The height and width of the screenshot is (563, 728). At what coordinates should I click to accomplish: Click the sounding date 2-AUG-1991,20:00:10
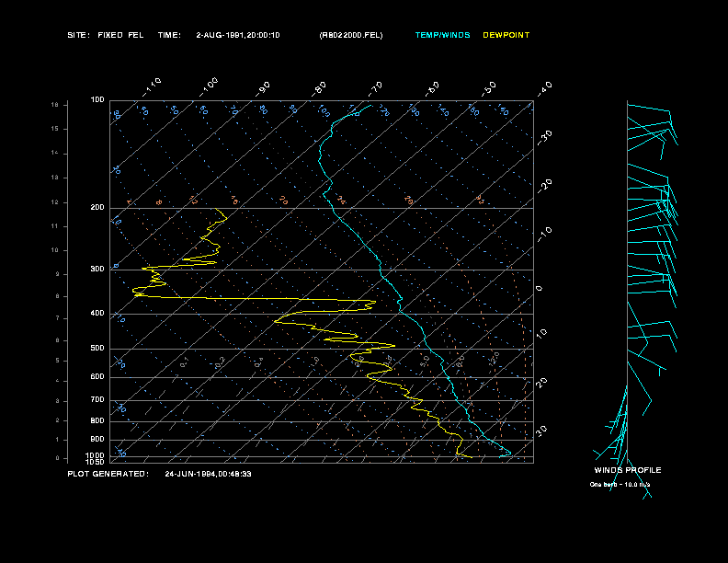point(238,35)
